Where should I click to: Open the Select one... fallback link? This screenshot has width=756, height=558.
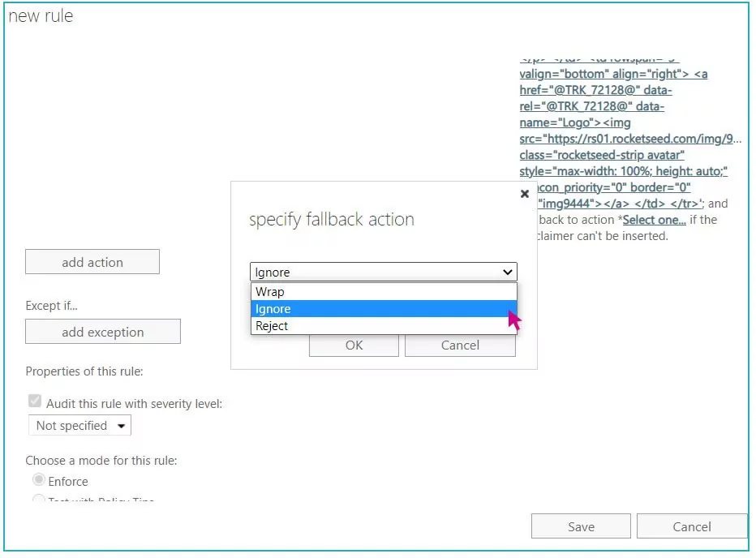tap(654, 220)
